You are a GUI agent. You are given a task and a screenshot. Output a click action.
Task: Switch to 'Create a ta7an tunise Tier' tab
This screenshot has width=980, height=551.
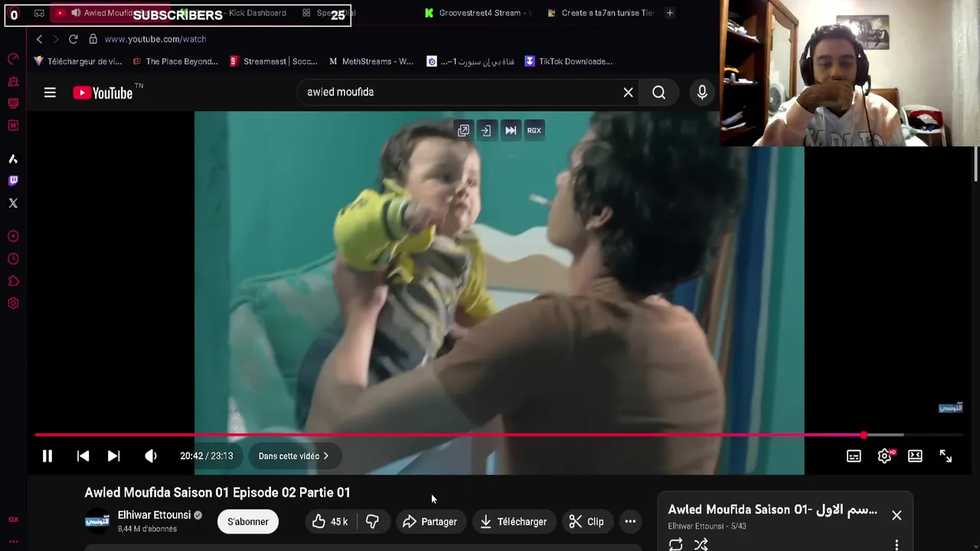coord(601,13)
